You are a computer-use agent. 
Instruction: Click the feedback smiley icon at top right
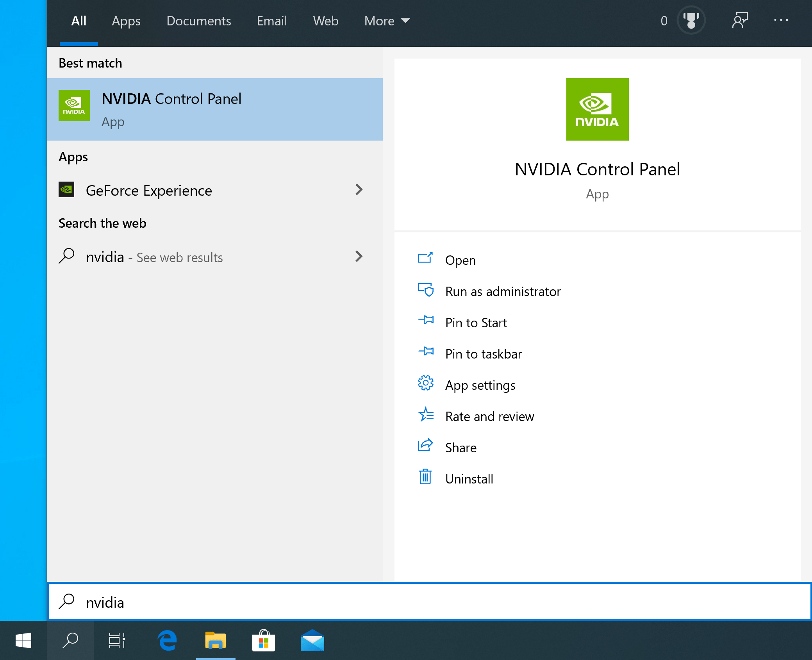[740, 20]
